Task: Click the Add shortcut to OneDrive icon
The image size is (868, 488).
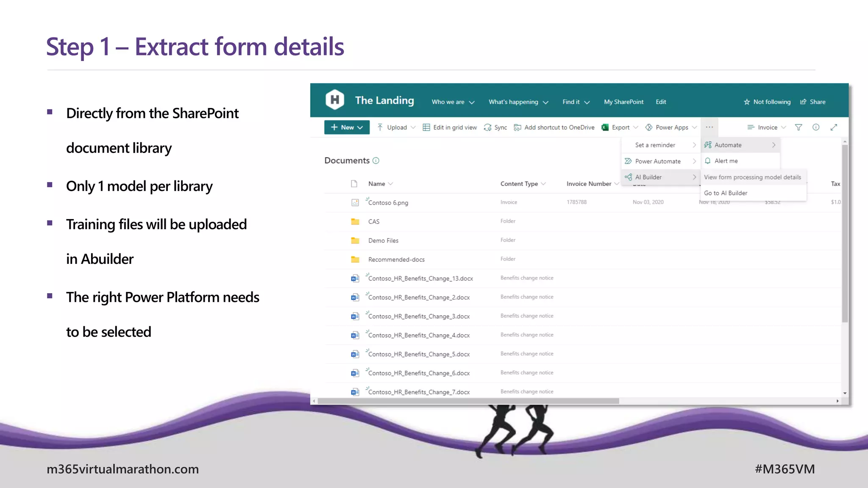Action: 517,127
